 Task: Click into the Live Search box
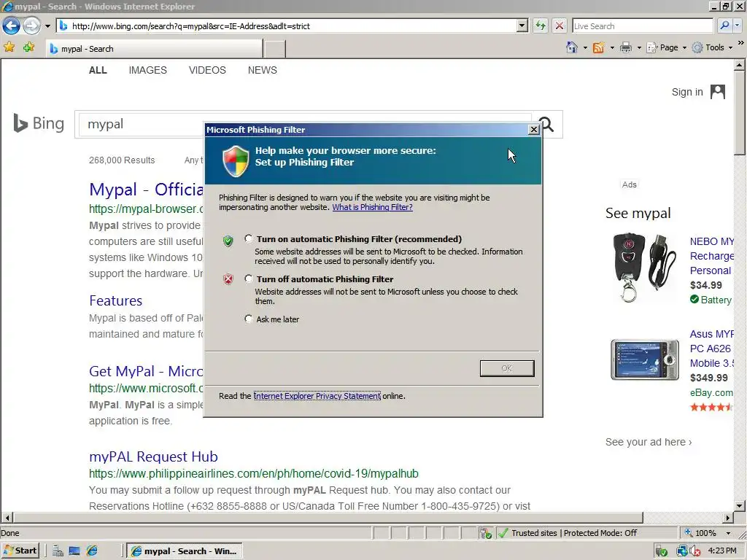(642, 26)
